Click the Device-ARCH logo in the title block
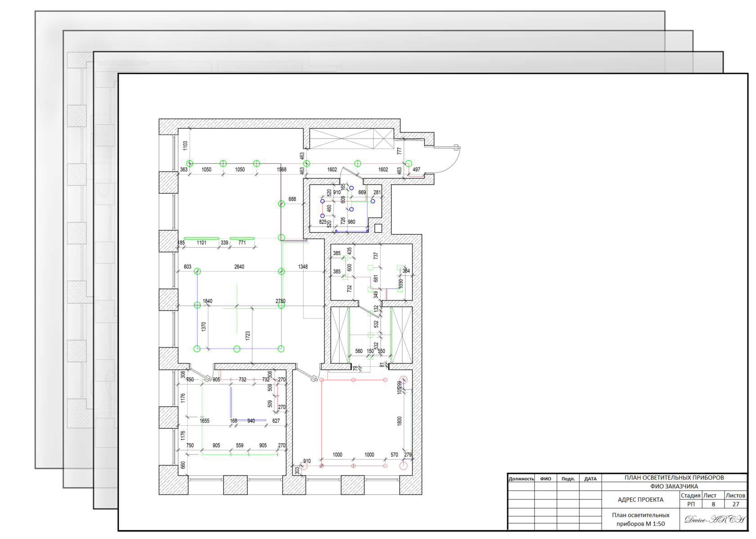 (x=714, y=519)
